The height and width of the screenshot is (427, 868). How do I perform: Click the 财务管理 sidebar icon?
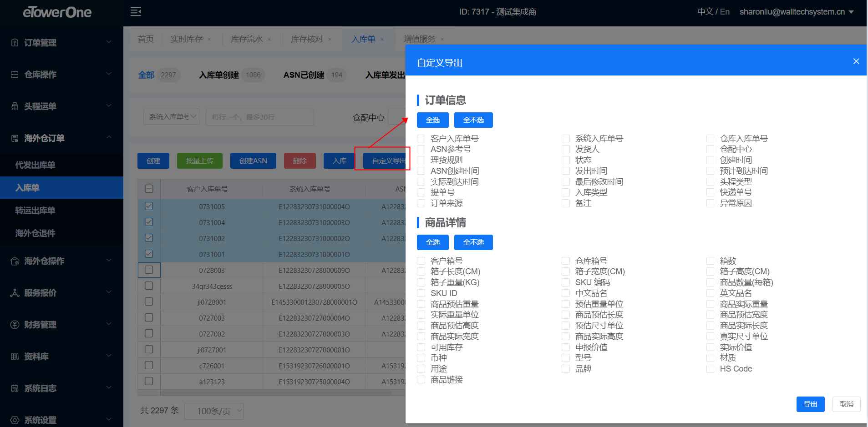point(15,325)
